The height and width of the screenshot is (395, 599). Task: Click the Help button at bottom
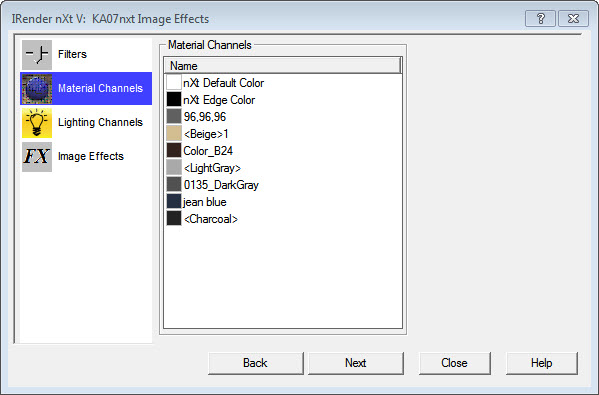(542, 363)
